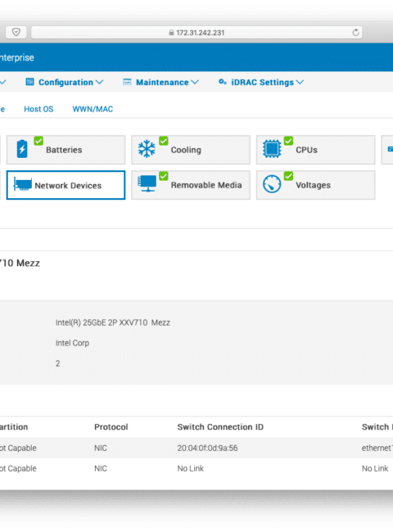
Task: Click the privacy shield icon in the browser toolbar
Action: coord(16,32)
